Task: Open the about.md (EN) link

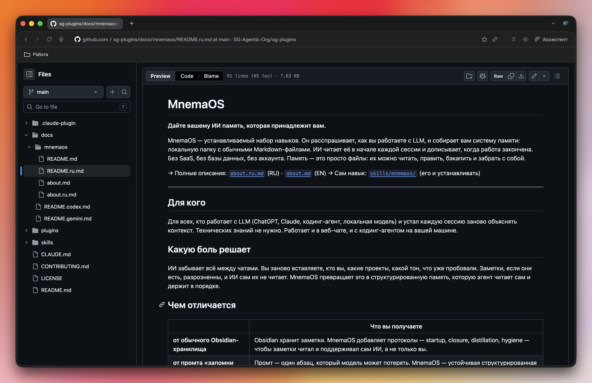Action: click(x=298, y=173)
